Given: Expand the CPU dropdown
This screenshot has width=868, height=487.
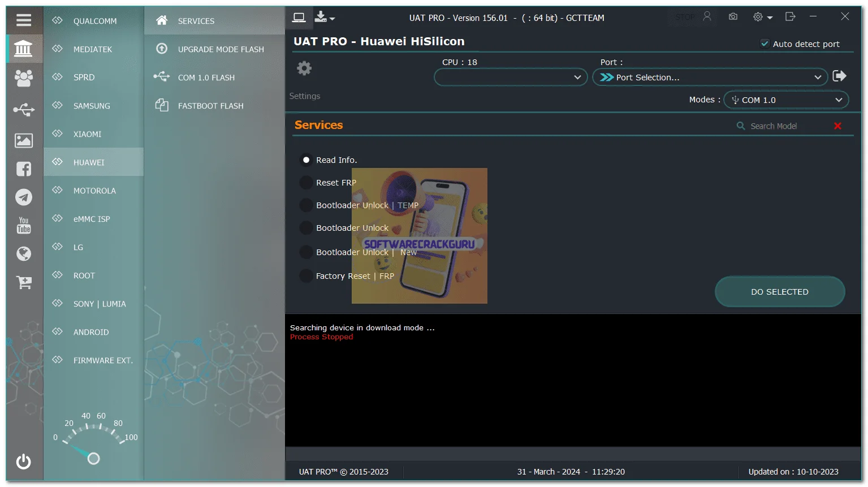Looking at the screenshot, I should (x=511, y=77).
